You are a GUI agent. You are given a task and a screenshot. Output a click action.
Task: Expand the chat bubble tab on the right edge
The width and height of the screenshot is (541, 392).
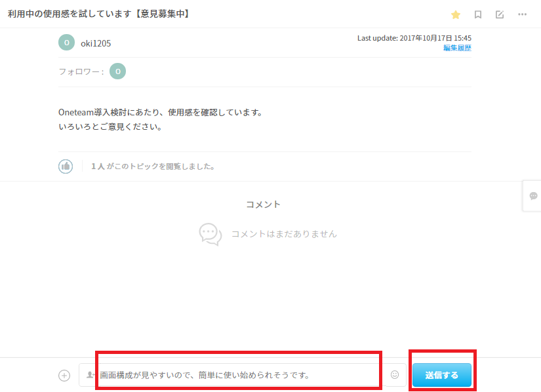534,196
